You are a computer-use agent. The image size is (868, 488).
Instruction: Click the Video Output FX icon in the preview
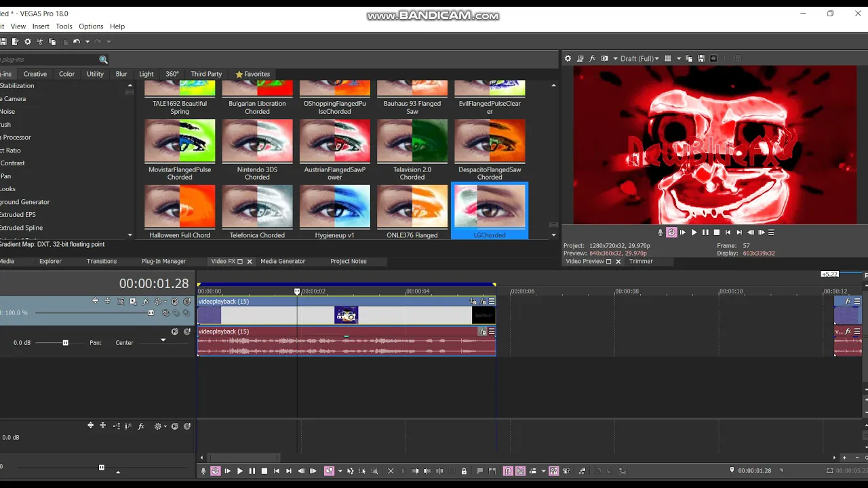[x=592, y=58]
